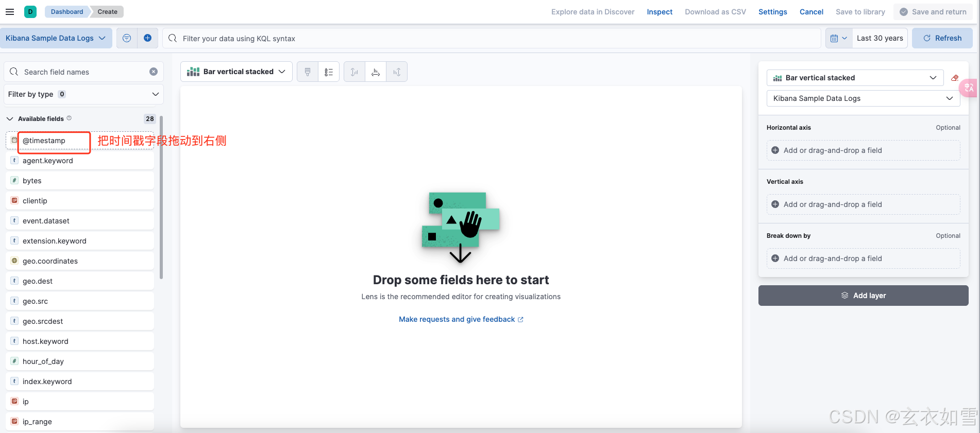This screenshot has height=433, width=980.
Task: Click Download as CSV
Action: [x=715, y=12]
